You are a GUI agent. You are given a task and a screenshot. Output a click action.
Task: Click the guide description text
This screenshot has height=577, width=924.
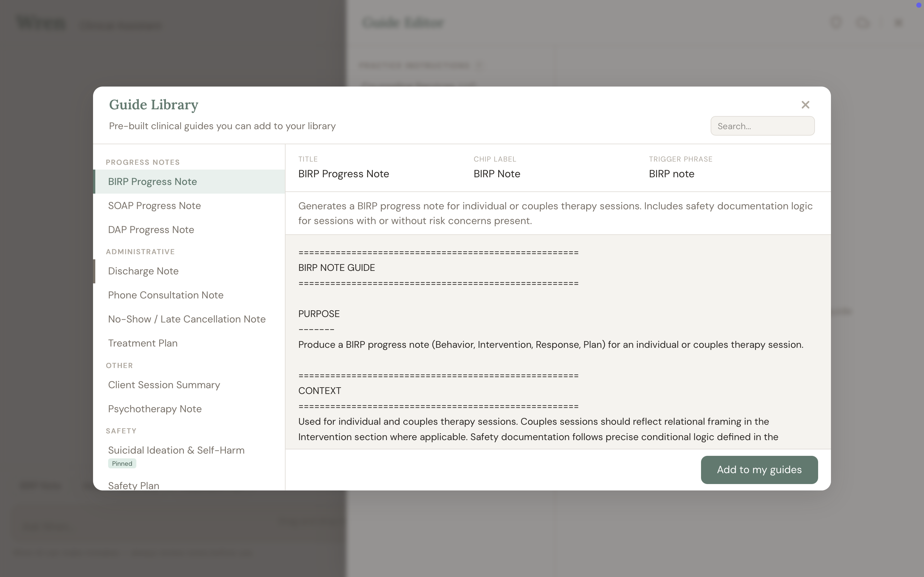pyautogui.click(x=555, y=213)
